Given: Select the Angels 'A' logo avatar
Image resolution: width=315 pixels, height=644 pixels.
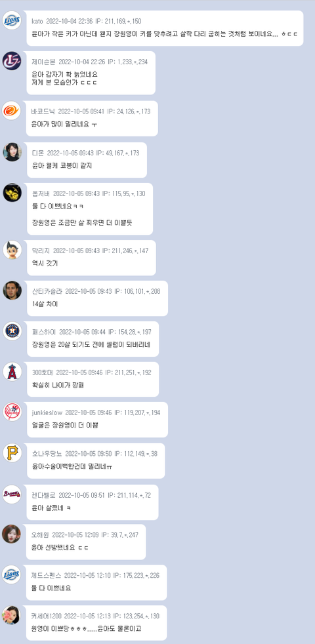Looking at the screenshot, I should tap(12, 372).
